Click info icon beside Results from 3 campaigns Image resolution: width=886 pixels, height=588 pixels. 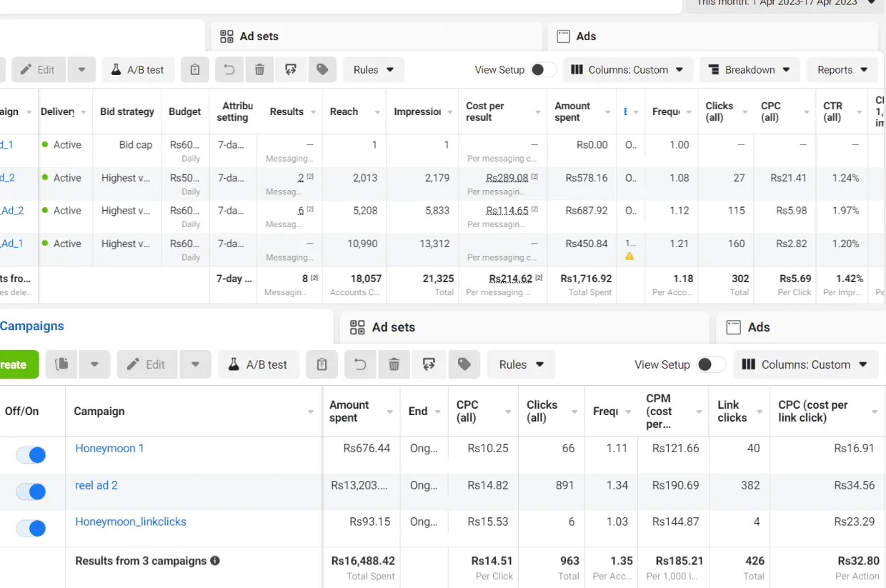coord(215,561)
